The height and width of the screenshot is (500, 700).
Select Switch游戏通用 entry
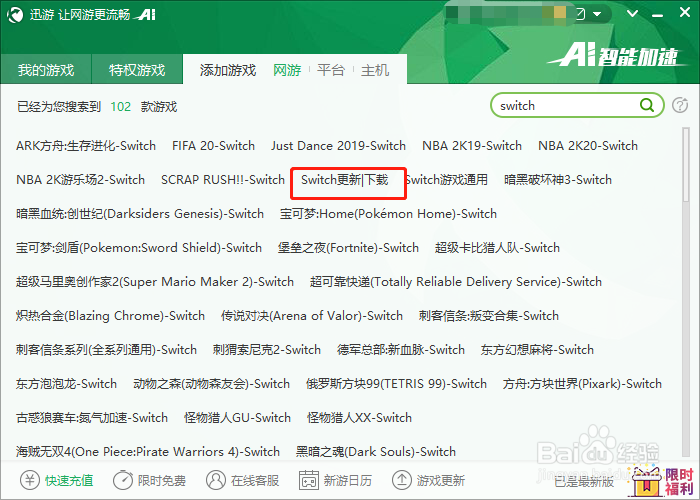pyautogui.click(x=446, y=179)
